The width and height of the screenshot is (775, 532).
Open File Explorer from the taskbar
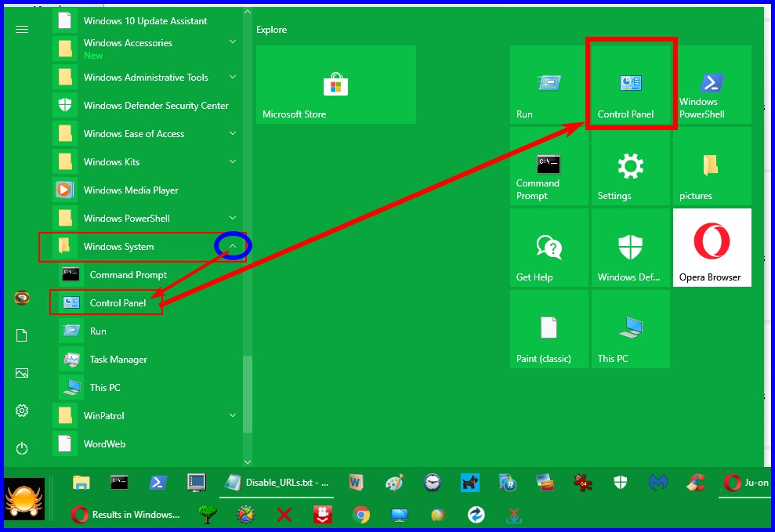coord(81,483)
